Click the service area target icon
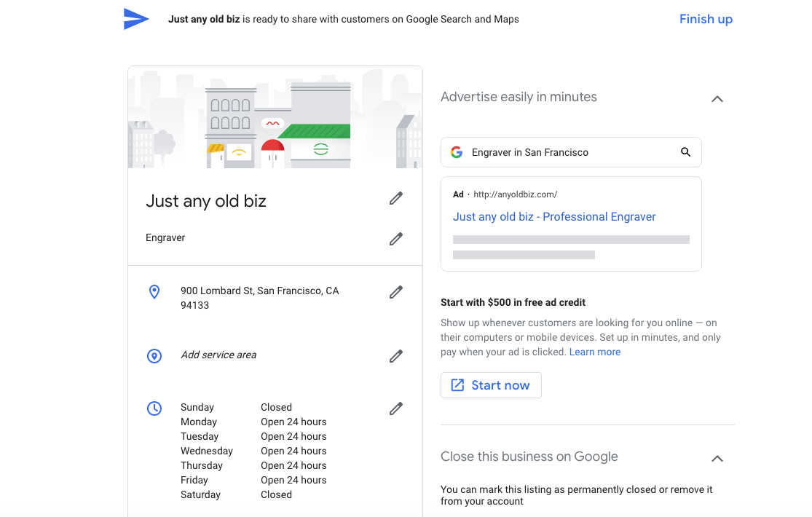 (x=154, y=356)
